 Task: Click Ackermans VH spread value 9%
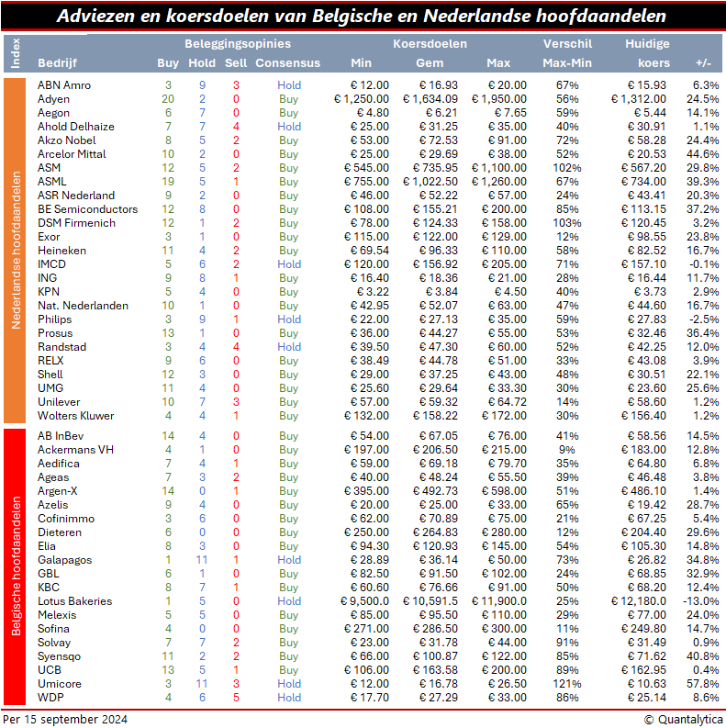point(567,450)
